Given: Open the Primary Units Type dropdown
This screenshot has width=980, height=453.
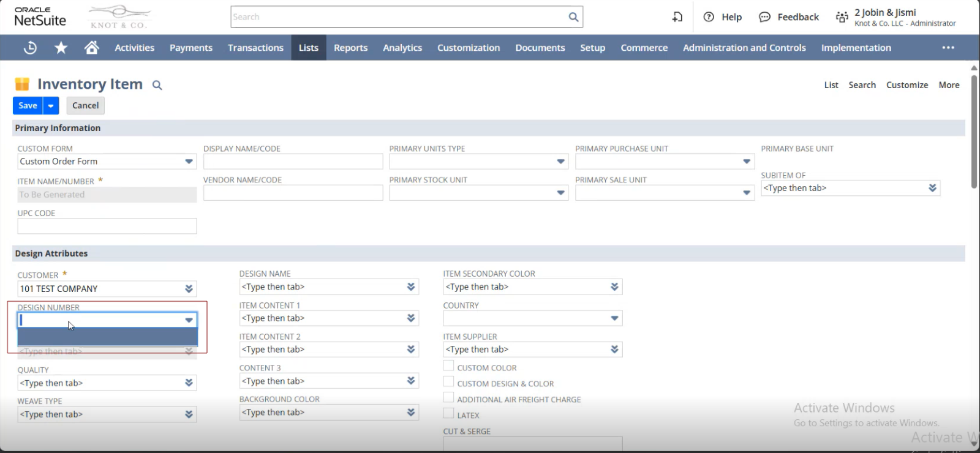Looking at the screenshot, I should pos(560,162).
